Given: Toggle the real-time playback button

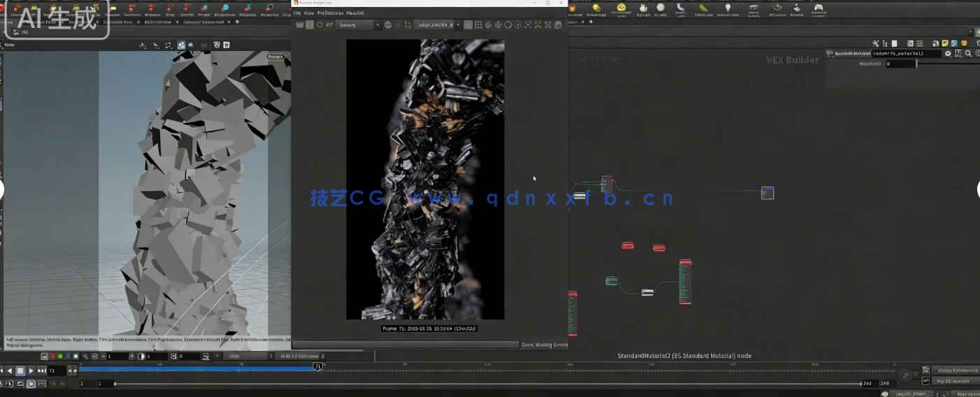Looking at the screenshot, I should point(31,384).
